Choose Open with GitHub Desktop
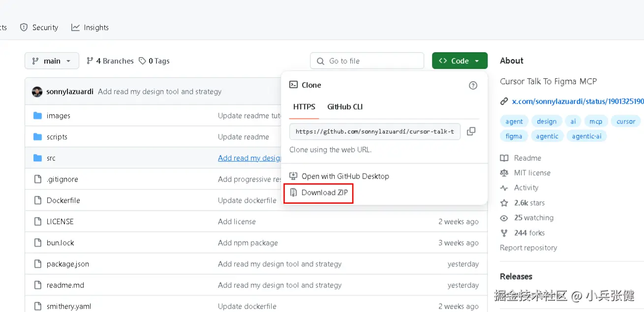644x312 pixels. pos(345,176)
